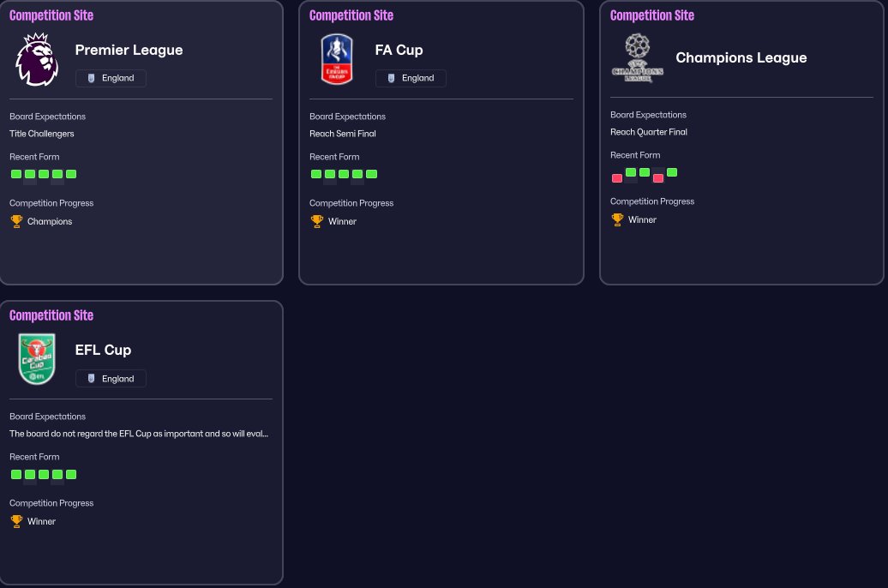Image resolution: width=888 pixels, height=588 pixels.
Task: Click the England nation tag under FA Cup
Action: pyautogui.click(x=411, y=78)
